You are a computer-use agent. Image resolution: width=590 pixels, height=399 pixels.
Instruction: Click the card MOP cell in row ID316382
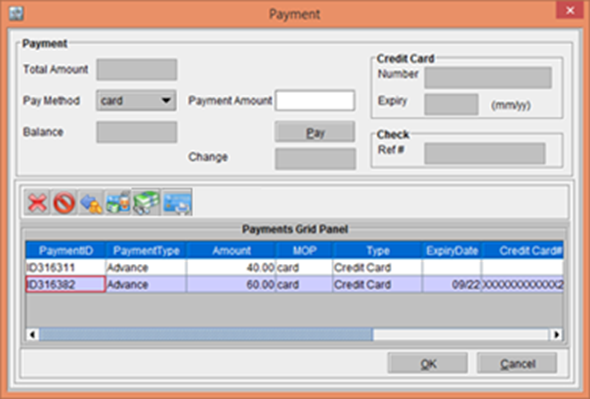[304, 284]
